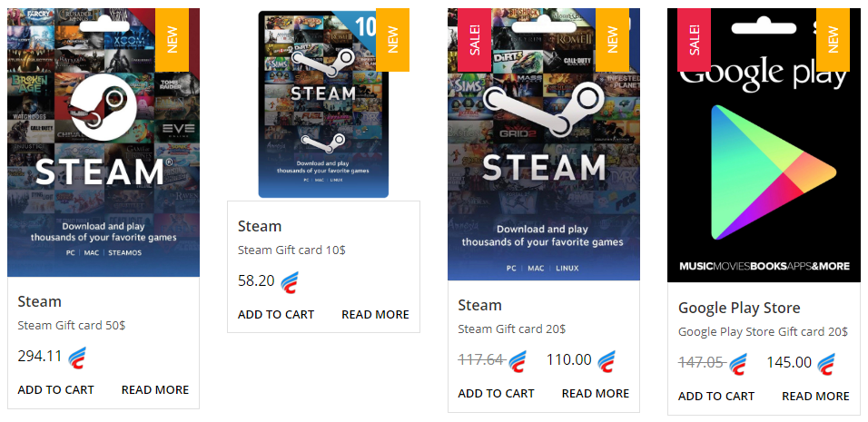
Task: Open Read More for Google Play card
Action: pos(815,397)
